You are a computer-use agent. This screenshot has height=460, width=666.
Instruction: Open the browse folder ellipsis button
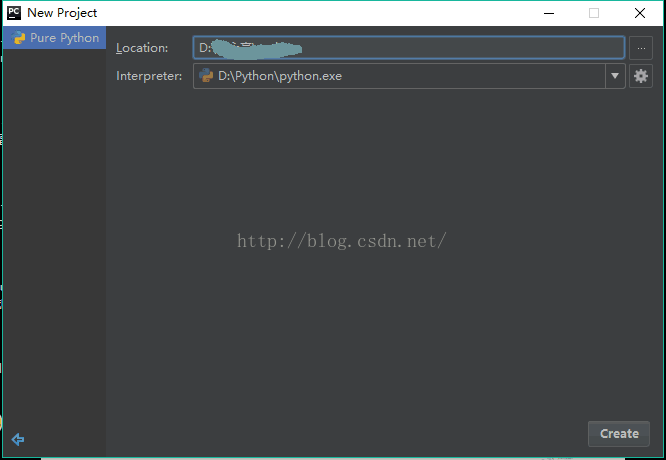point(641,48)
